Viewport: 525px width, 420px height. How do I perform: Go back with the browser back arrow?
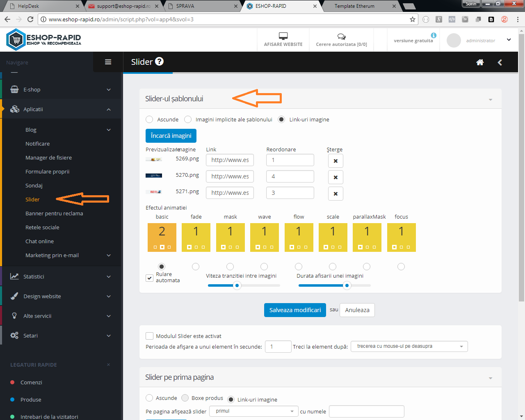click(x=7, y=19)
